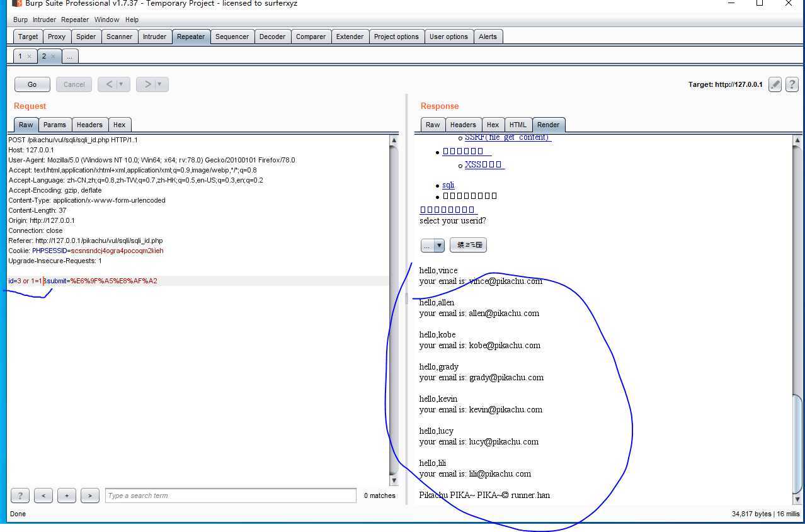Screen dimensions: 805x532
Task: Show request Params view
Action: (x=55, y=125)
